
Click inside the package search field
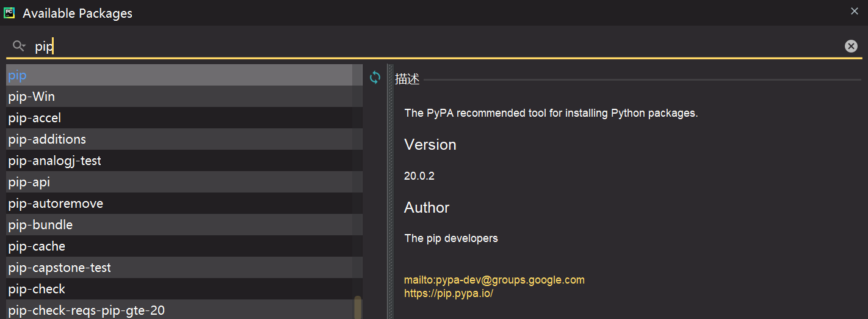[427, 46]
